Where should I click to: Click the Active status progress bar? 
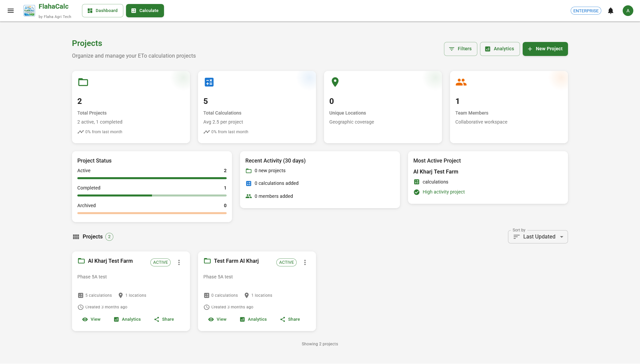(152, 178)
